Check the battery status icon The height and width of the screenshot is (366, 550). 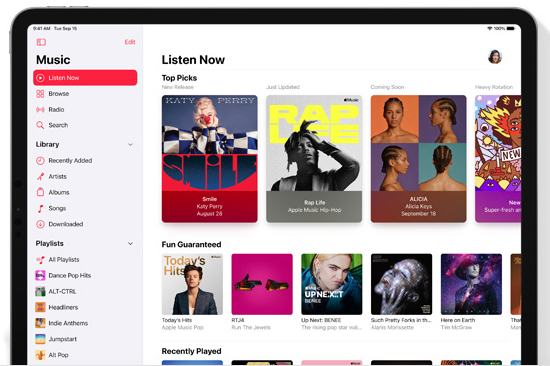(x=511, y=28)
